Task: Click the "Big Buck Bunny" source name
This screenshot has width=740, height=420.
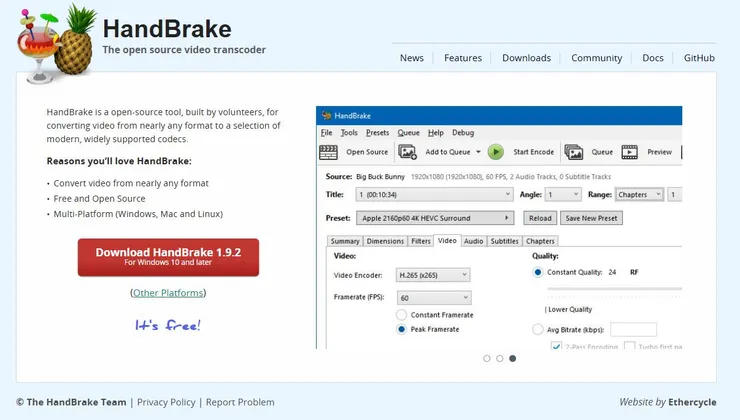Action: pos(380,177)
